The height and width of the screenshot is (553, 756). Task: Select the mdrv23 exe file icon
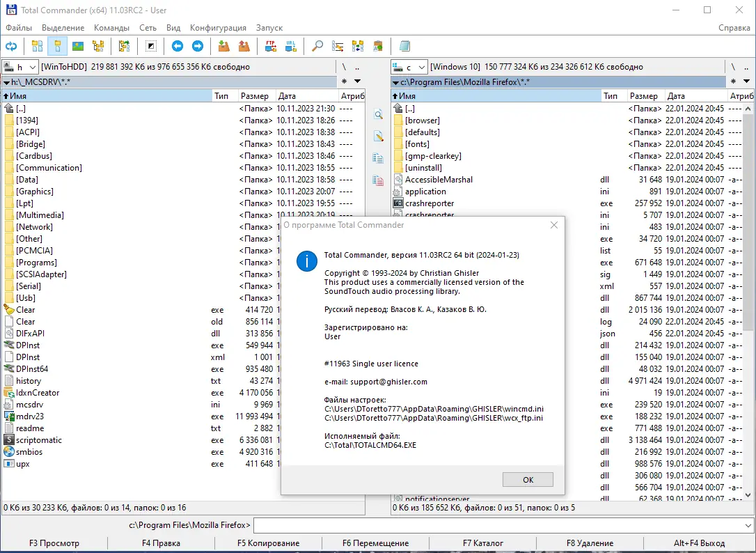[x=8, y=416]
